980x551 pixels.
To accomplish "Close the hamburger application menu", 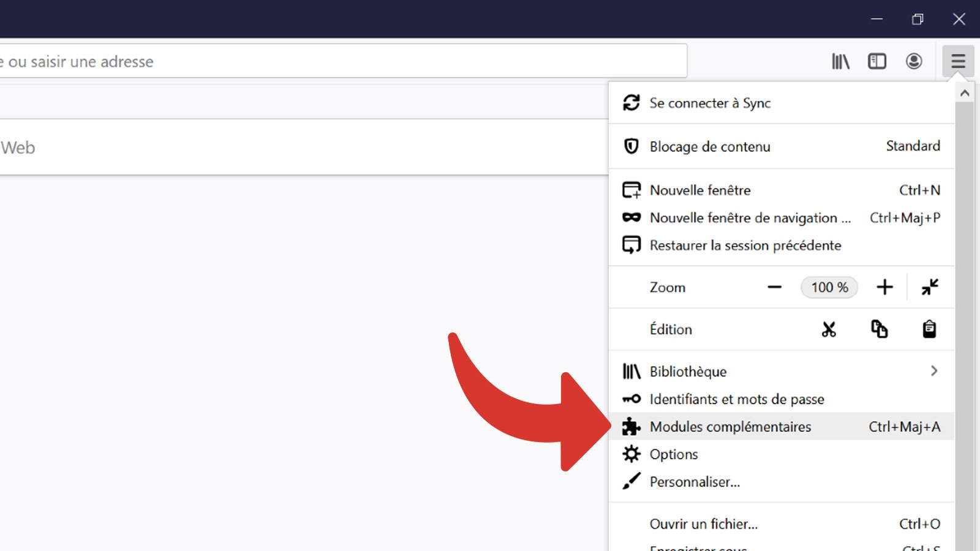I will (x=958, y=61).
